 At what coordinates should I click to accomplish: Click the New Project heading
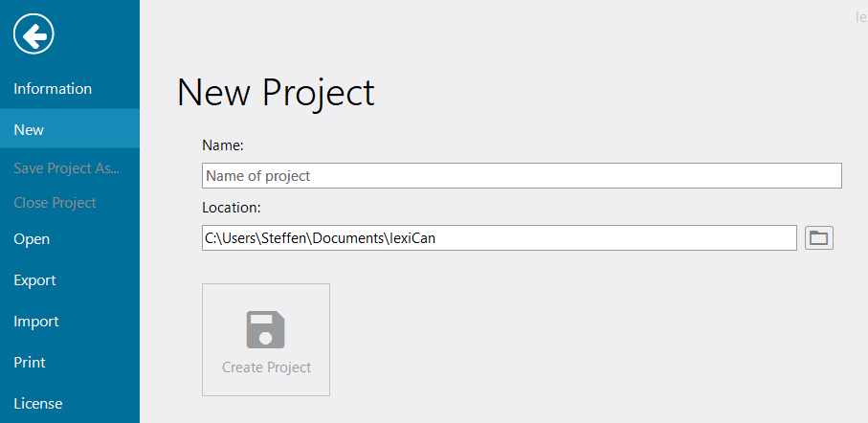276,93
